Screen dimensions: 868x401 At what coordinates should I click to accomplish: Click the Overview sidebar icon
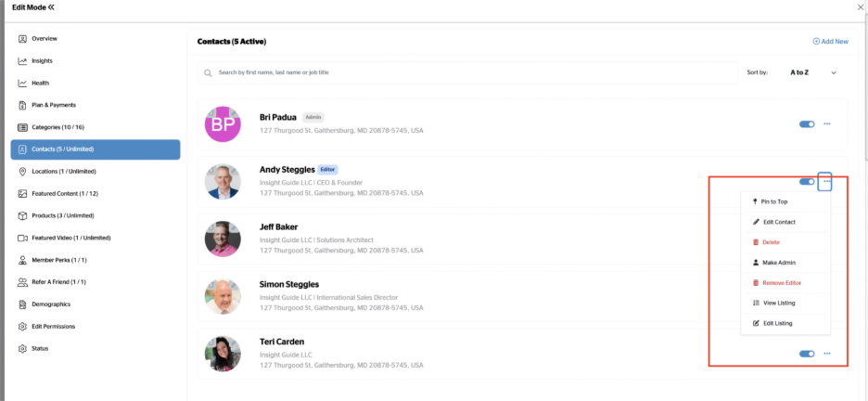pyautogui.click(x=22, y=38)
